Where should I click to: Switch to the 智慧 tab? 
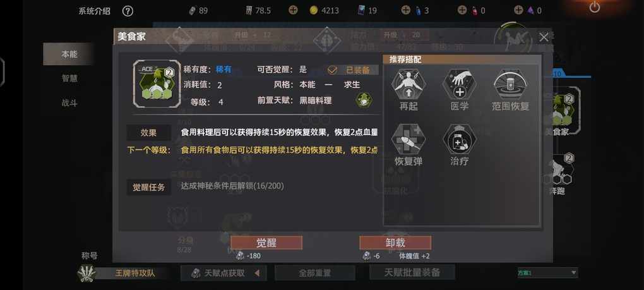[x=69, y=78]
